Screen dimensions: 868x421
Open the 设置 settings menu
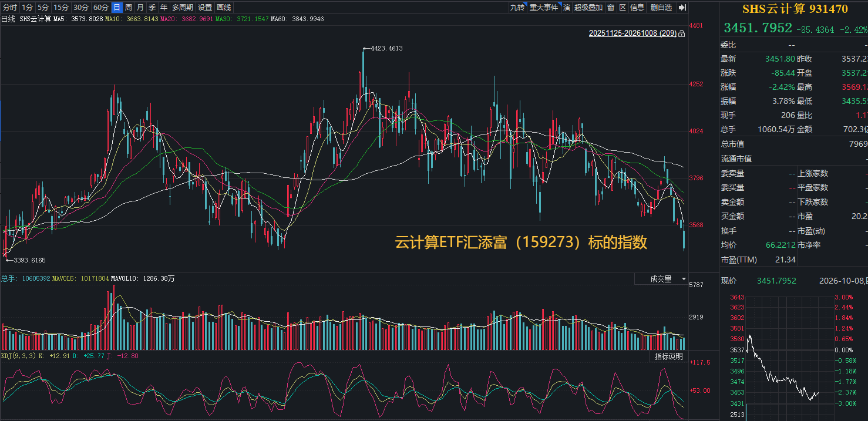pyautogui.click(x=205, y=8)
